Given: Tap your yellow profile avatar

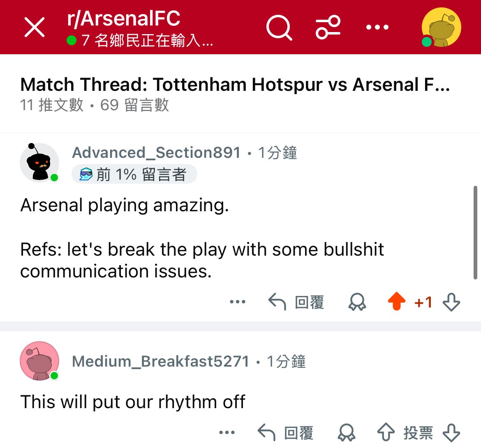Looking at the screenshot, I should [x=441, y=28].
